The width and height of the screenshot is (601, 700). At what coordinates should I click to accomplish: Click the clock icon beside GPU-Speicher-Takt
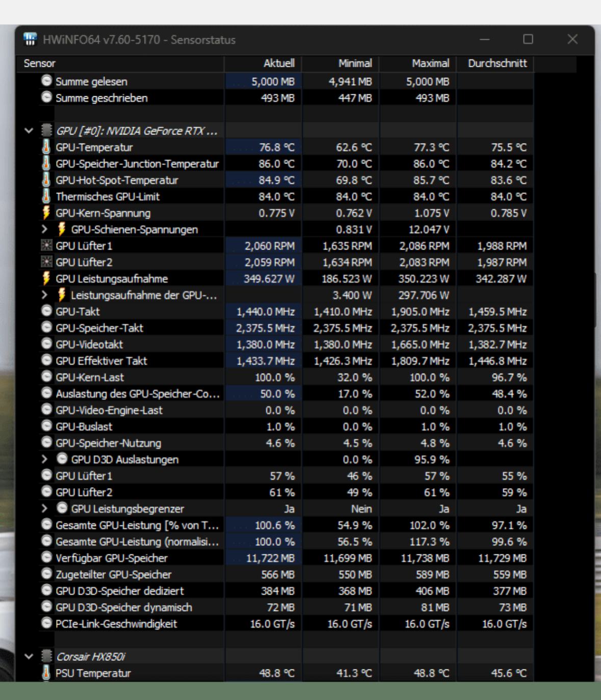coord(46,327)
